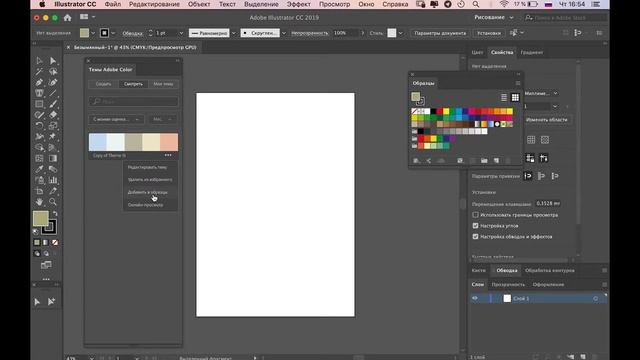Click the salmon pink theme color

click(169, 142)
